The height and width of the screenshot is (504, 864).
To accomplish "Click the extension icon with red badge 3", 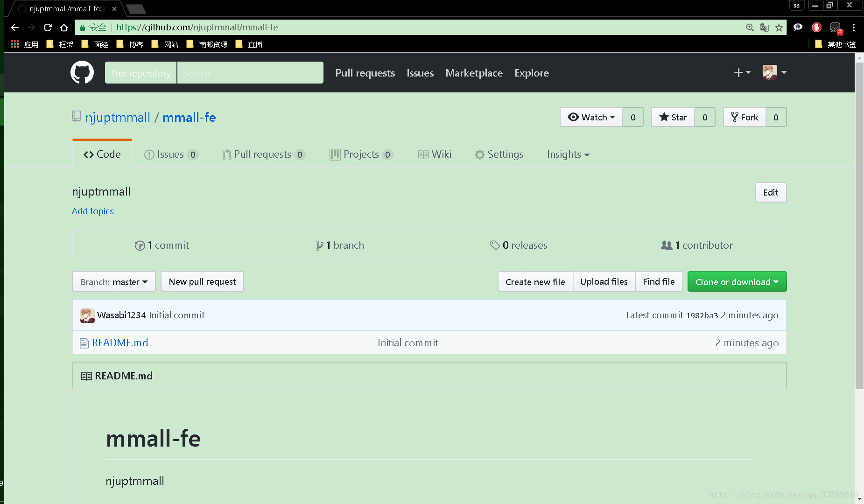I will [836, 28].
